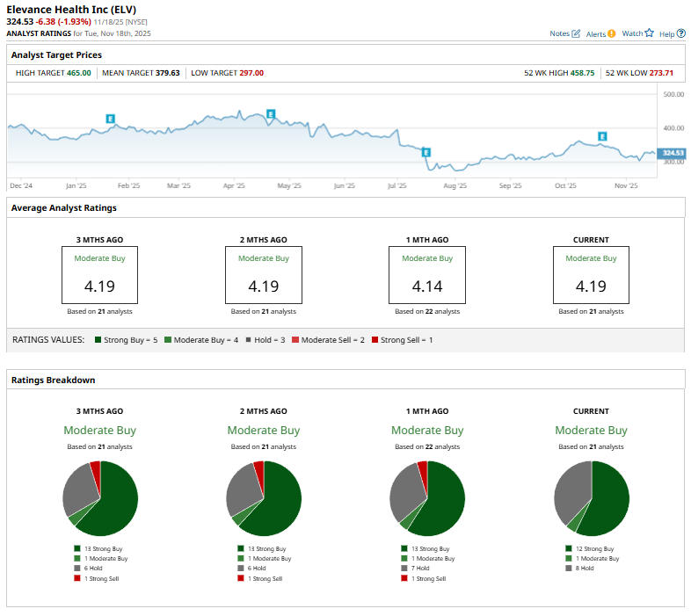This screenshot has height=616, width=691.
Task: Open the Help question mark icon
Action: (x=680, y=33)
